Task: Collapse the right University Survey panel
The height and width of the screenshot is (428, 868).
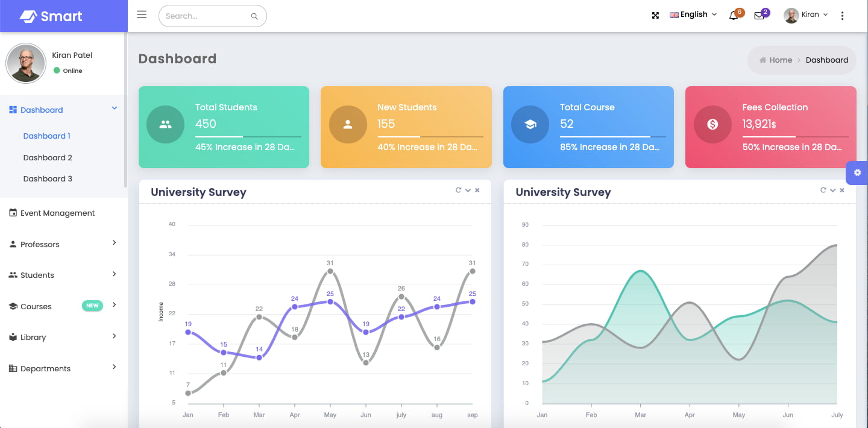Action: (832, 190)
